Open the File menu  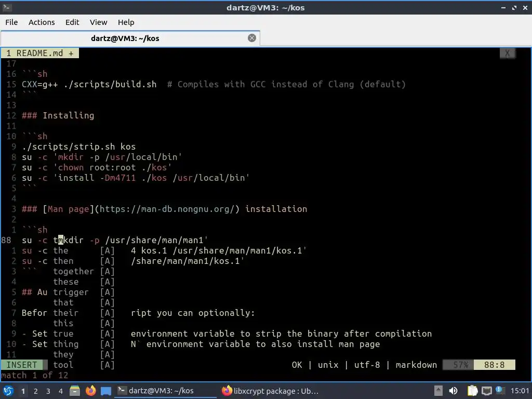pyautogui.click(x=11, y=22)
